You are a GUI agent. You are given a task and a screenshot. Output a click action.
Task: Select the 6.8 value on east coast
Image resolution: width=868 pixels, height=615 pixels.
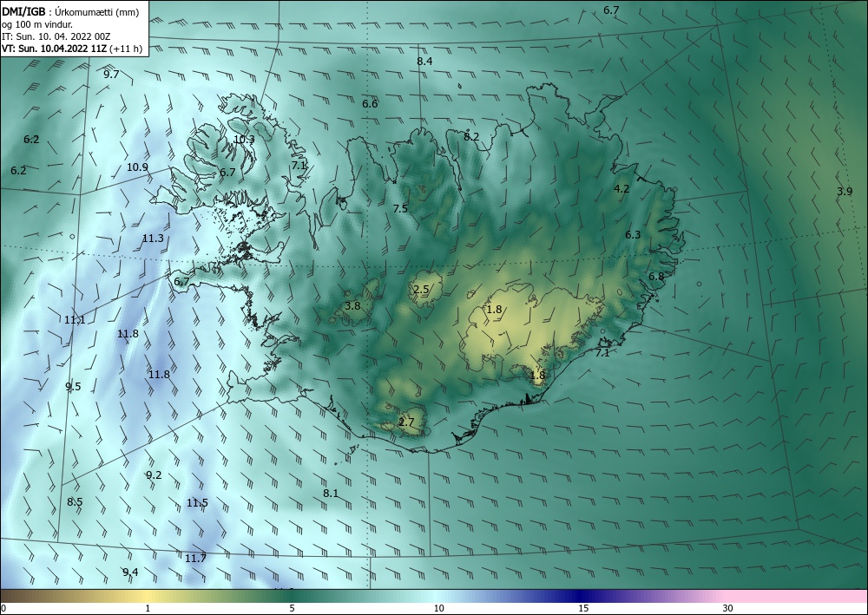point(656,276)
